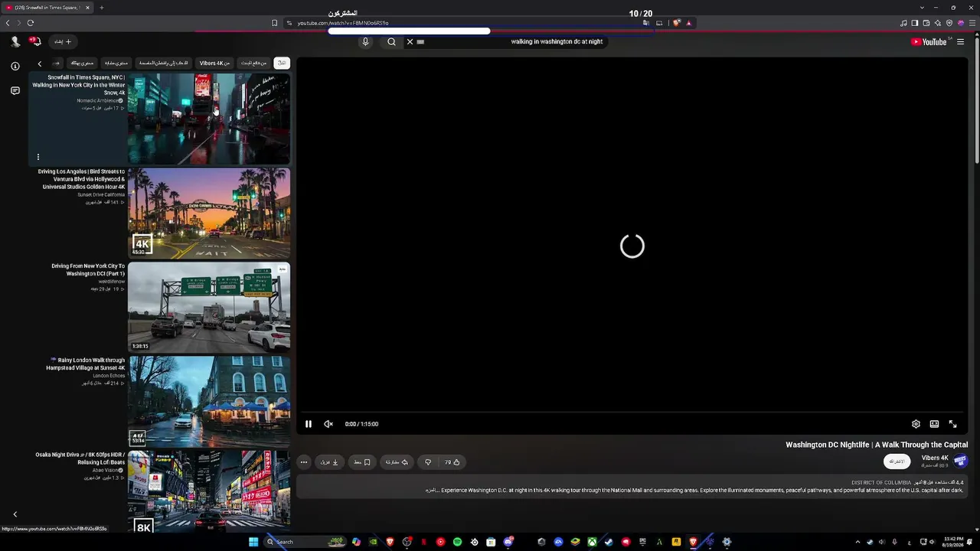Save the video to a playlist
Image resolution: width=980 pixels, height=551 pixels.
(x=362, y=462)
